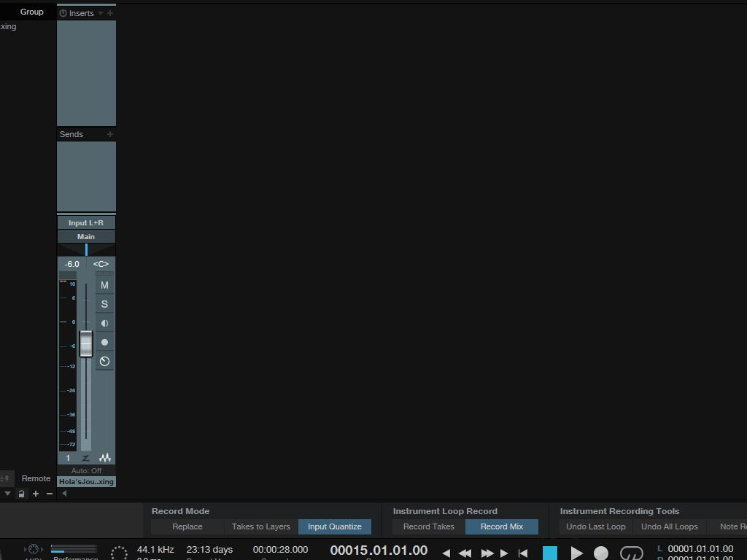
Task: Enable Takes to Layers record mode
Action: 261,526
